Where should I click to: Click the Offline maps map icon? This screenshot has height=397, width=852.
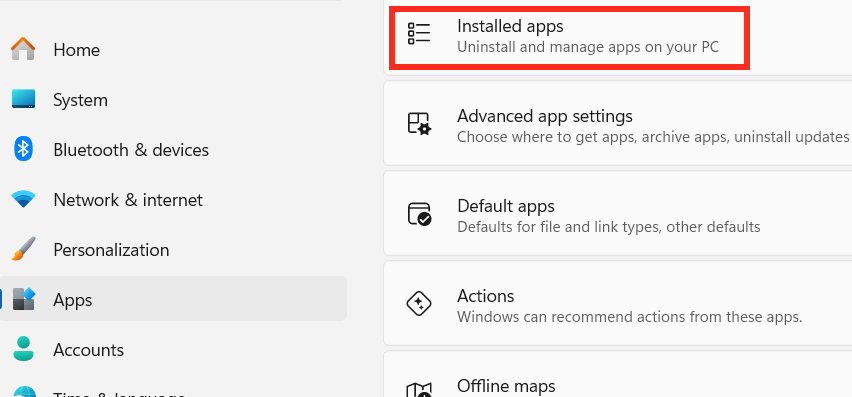click(419, 389)
